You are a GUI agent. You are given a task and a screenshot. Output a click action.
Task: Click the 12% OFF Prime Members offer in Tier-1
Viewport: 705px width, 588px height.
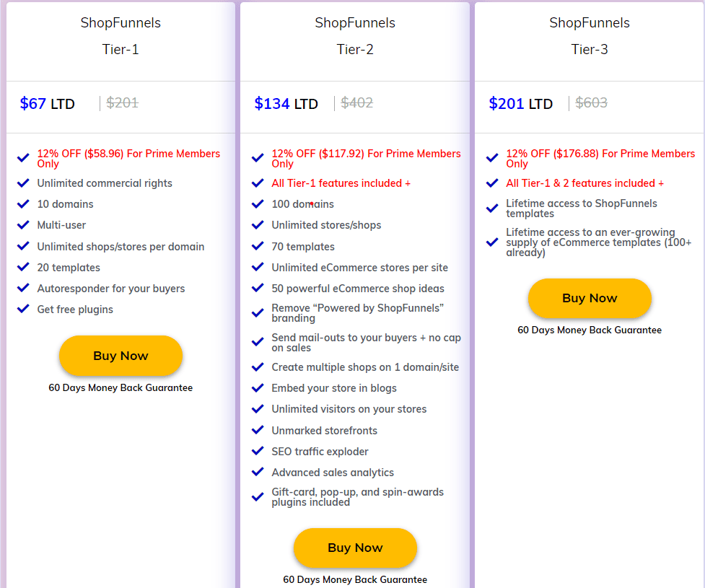point(128,159)
